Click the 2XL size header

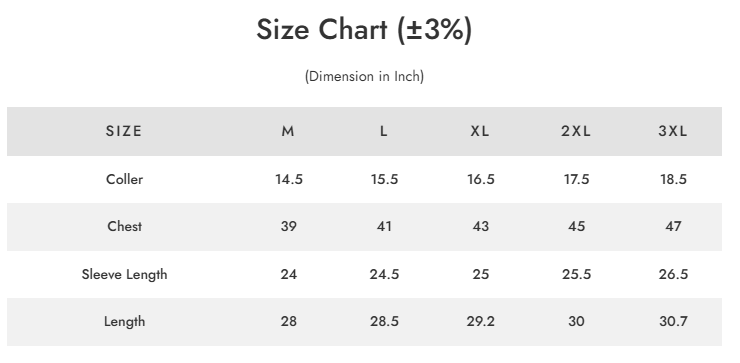[x=576, y=131]
